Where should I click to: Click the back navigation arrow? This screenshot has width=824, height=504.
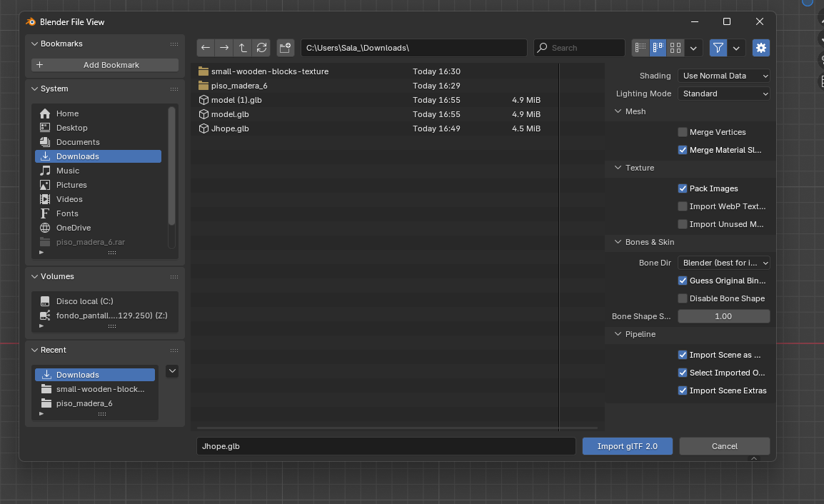click(206, 48)
